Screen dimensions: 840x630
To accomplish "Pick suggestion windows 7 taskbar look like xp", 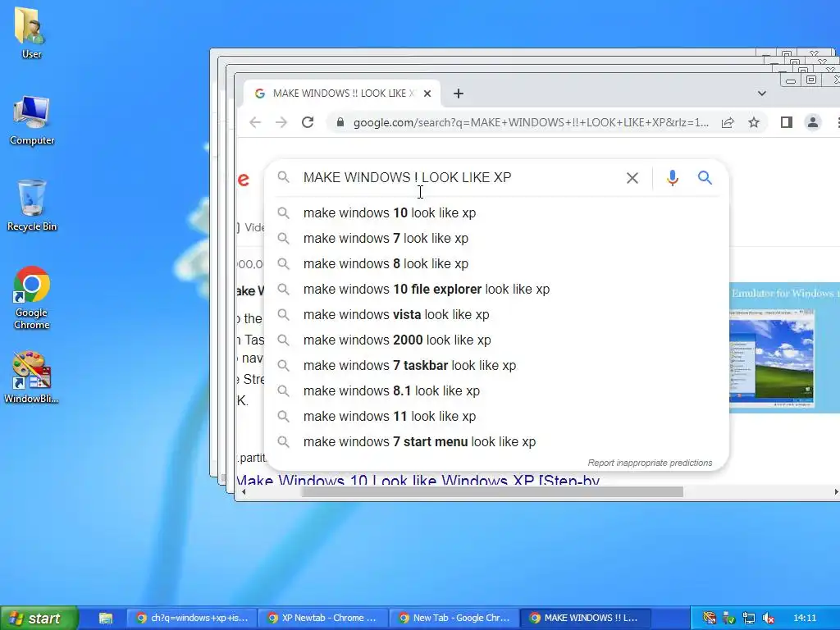I will pyautogui.click(x=497, y=365).
